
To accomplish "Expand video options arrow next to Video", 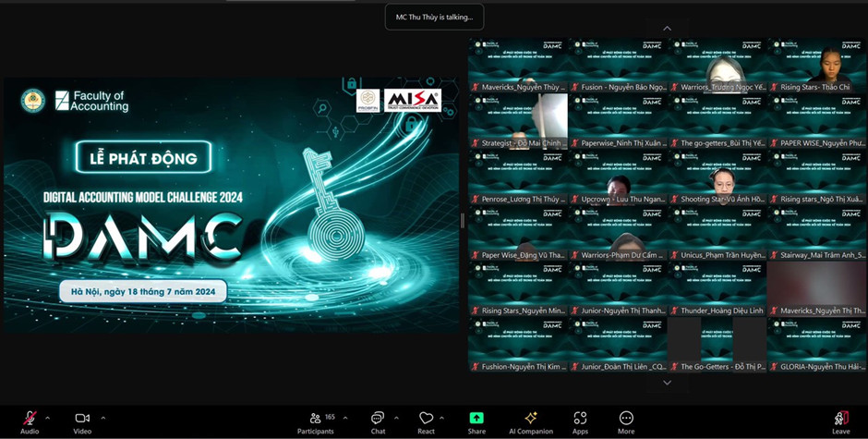I will click(x=102, y=418).
